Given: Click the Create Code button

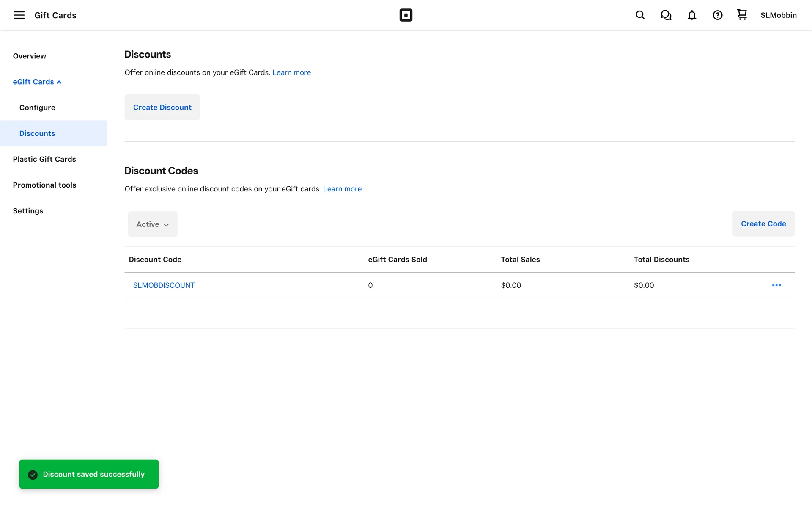Looking at the screenshot, I should tap(763, 224).
